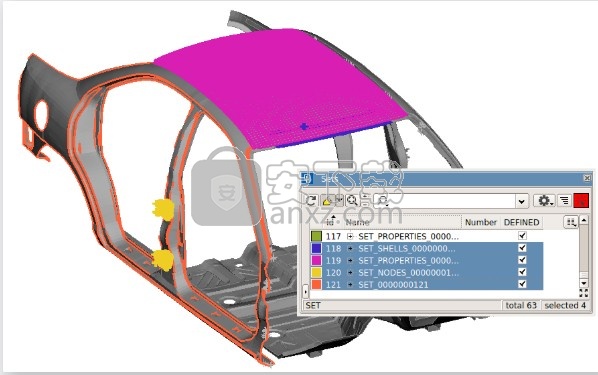Image resolution: width=598 pixels, height=375 pixels.
Task: Select the SET_SHELLS_0000000... row
Action: [x=427, y=248]
